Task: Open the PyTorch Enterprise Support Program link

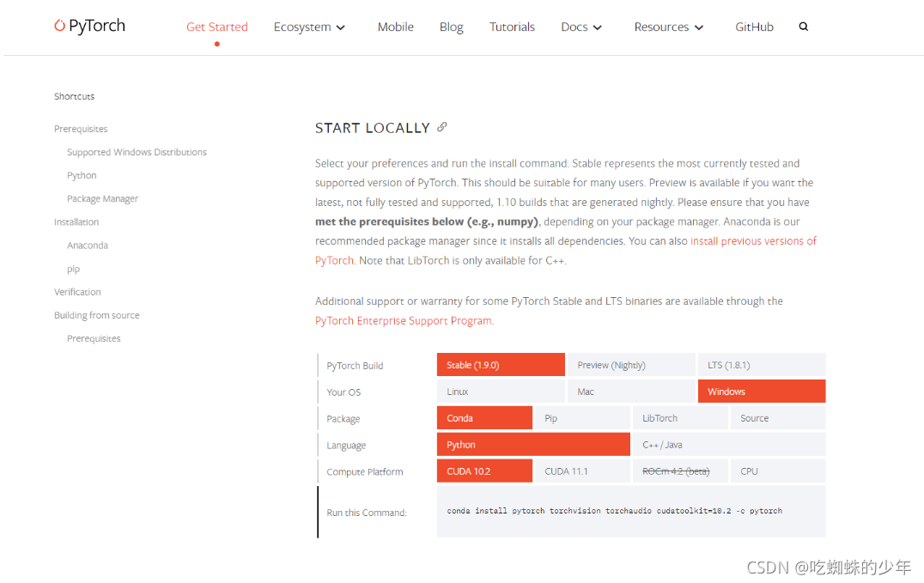Action: tap(404, 320)
